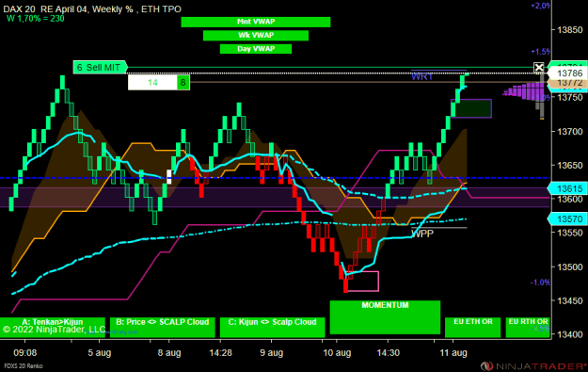Click the 13786 current price marker
The image size is (588, 372).
(569, 73)
